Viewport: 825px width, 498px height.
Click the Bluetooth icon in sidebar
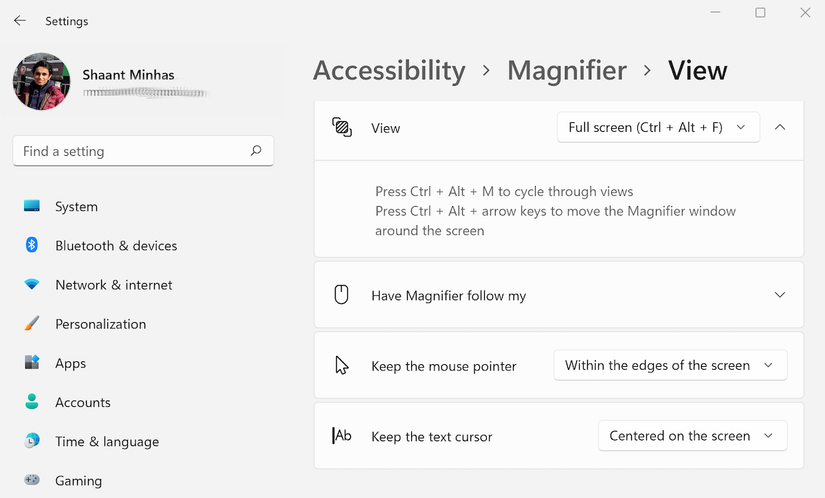(x=32, y=245)
